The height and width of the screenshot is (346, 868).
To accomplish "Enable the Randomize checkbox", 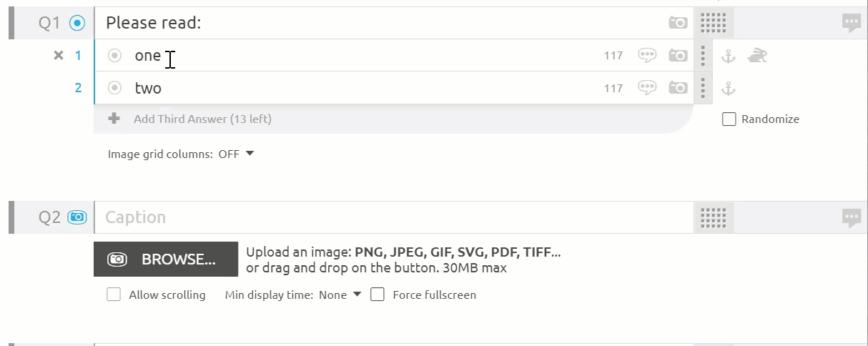I will (x=729, y=119).
